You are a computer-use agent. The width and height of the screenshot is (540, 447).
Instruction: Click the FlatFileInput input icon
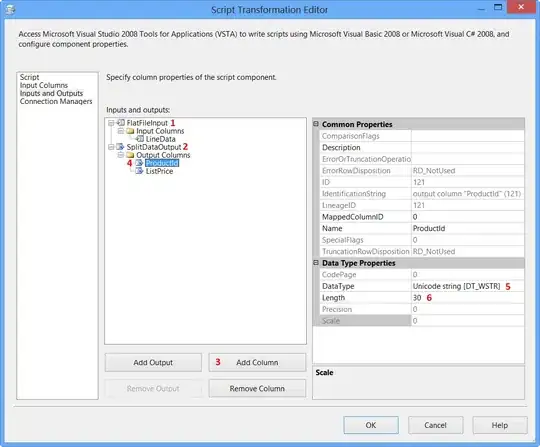121,123
